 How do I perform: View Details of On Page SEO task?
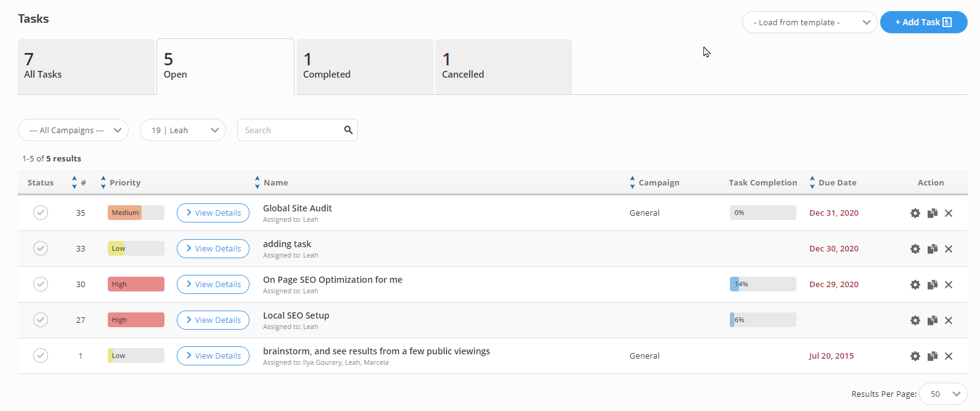click(x=213, y=285)
